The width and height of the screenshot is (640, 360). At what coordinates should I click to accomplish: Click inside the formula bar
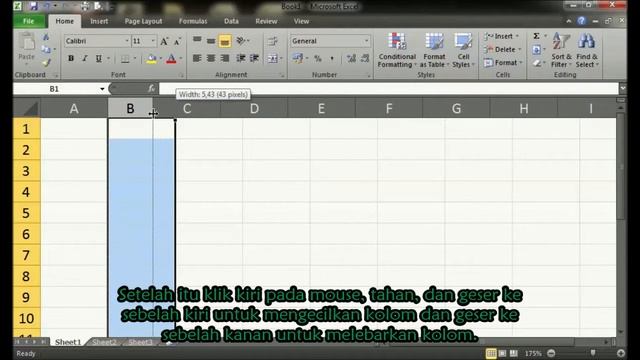coord(388,88)
